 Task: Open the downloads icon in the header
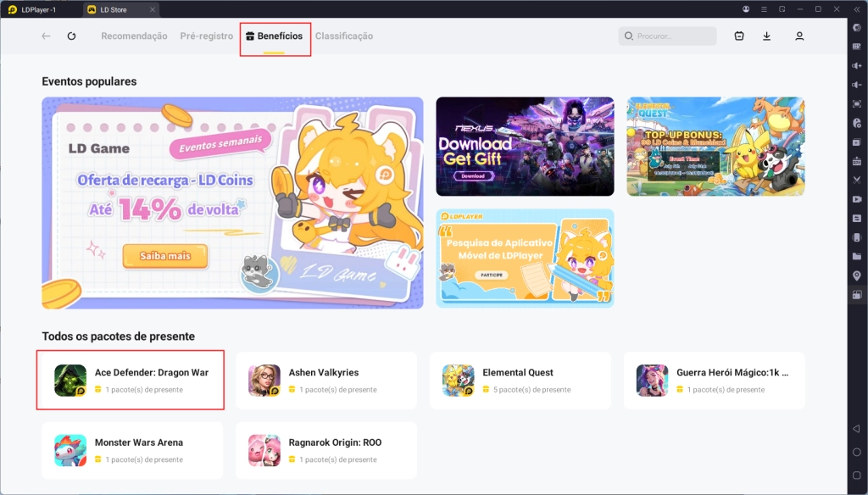[766, 36]
